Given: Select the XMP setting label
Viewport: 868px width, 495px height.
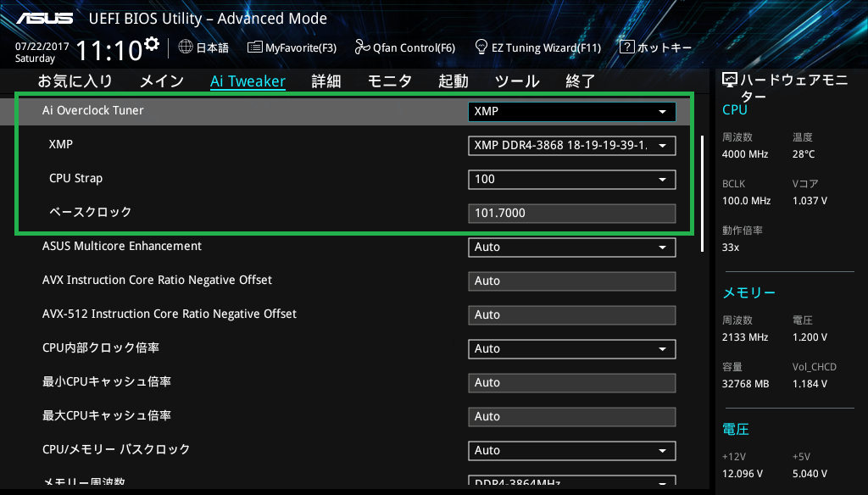Looking at the screenshot, I should (x=61, y=144).
